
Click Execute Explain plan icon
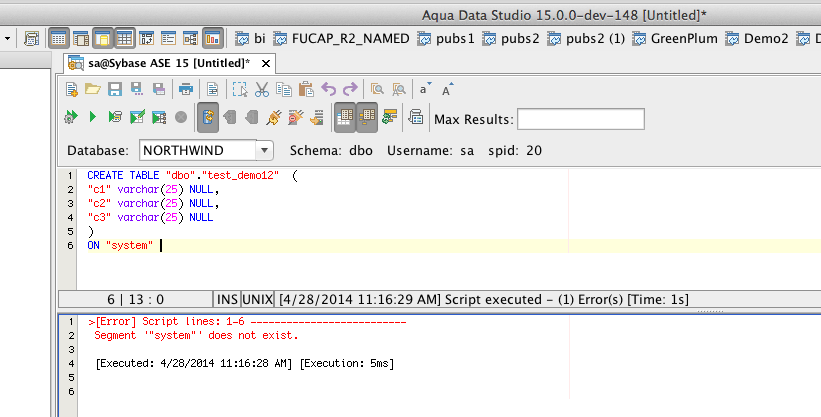click(x=115, y=117)
